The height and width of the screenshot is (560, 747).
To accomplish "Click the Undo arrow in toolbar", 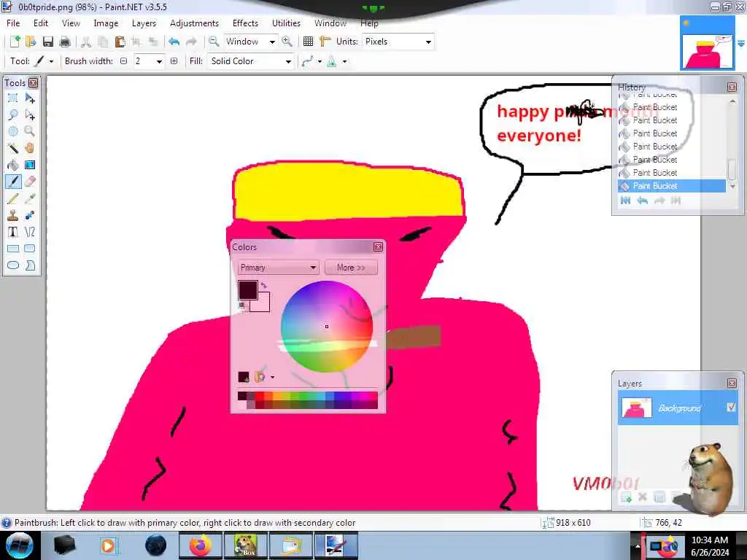I will [x=174, y=42].
